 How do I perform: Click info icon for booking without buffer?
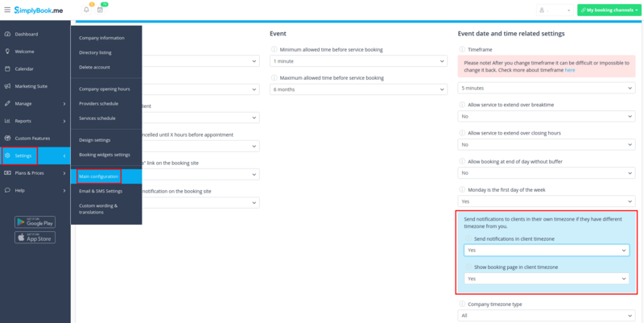coord(461,161)
